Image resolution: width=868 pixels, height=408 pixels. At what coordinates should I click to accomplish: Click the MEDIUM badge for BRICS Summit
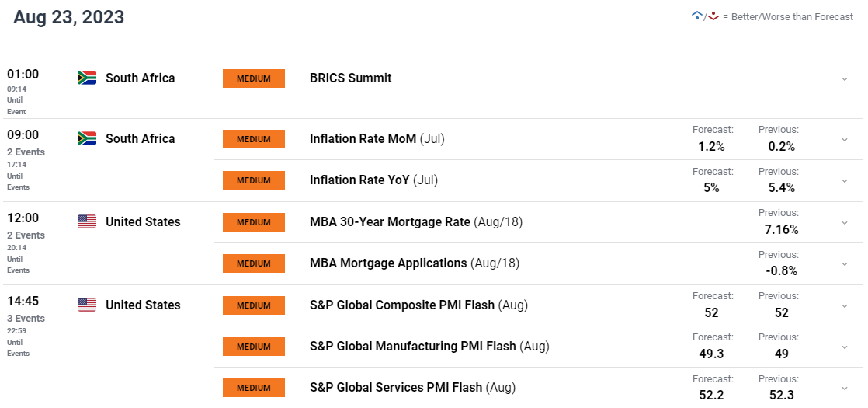click(254, 78)
